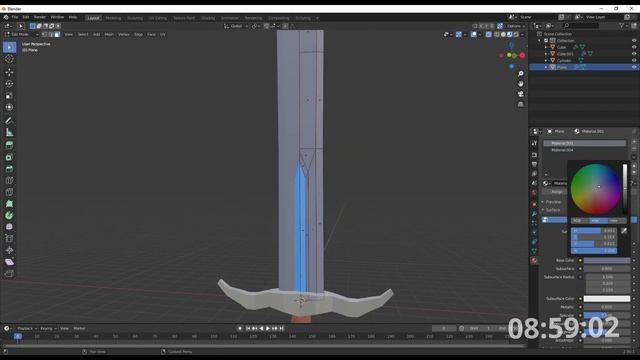640x360 pixels.
Task: Click the pan view hand icon
Action: 520,84
